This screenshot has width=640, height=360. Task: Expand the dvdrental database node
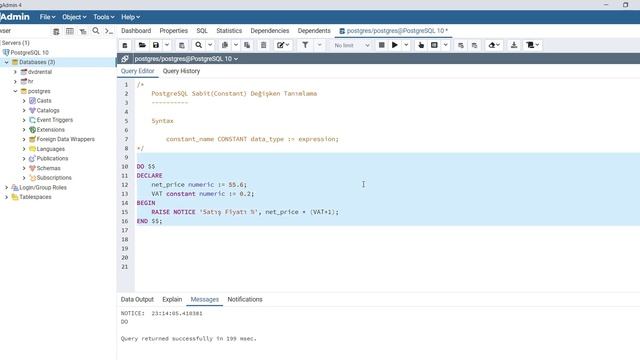16,72
